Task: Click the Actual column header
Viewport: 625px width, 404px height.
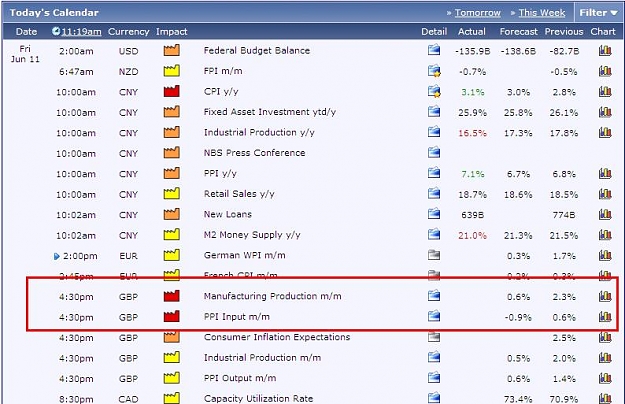Action: point(472,31)
